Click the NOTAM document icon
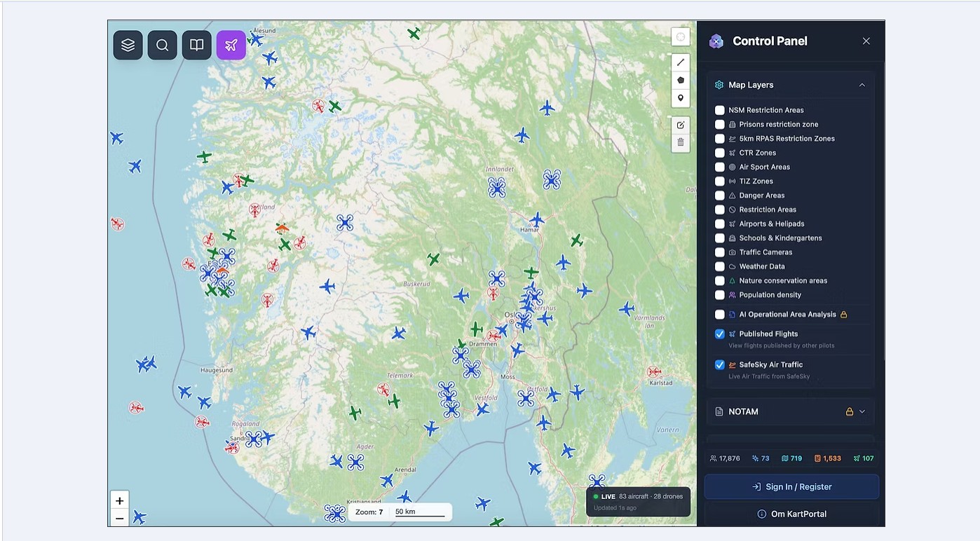The height and width of the screenshot is (541, 980). 719,411
